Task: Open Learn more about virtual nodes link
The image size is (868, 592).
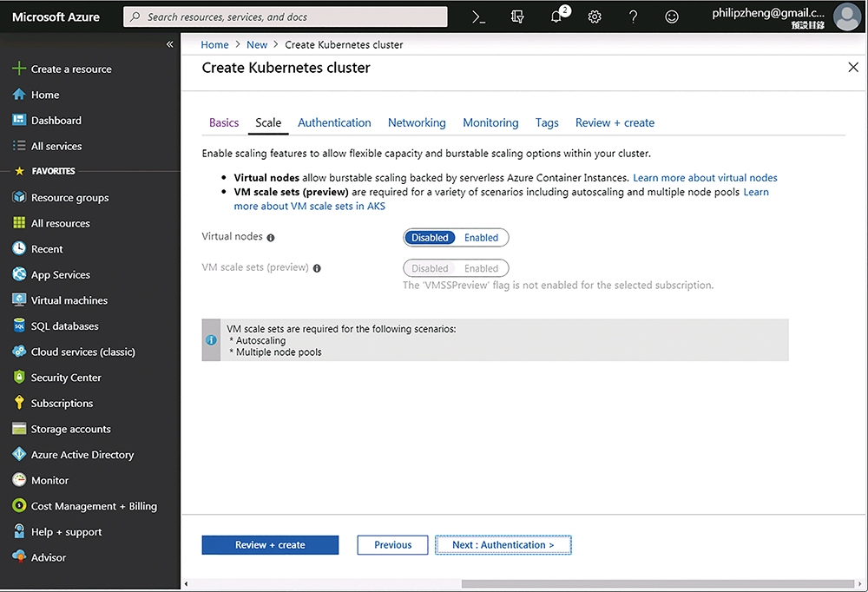Action: click(705, 178)
